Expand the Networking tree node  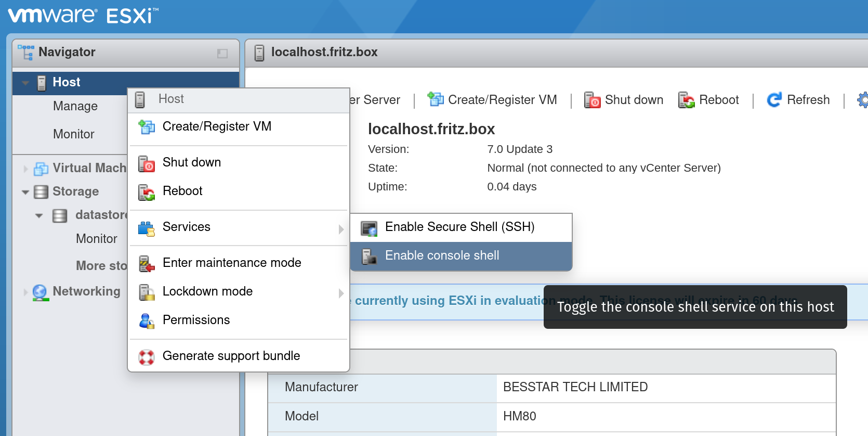point(25,292)
